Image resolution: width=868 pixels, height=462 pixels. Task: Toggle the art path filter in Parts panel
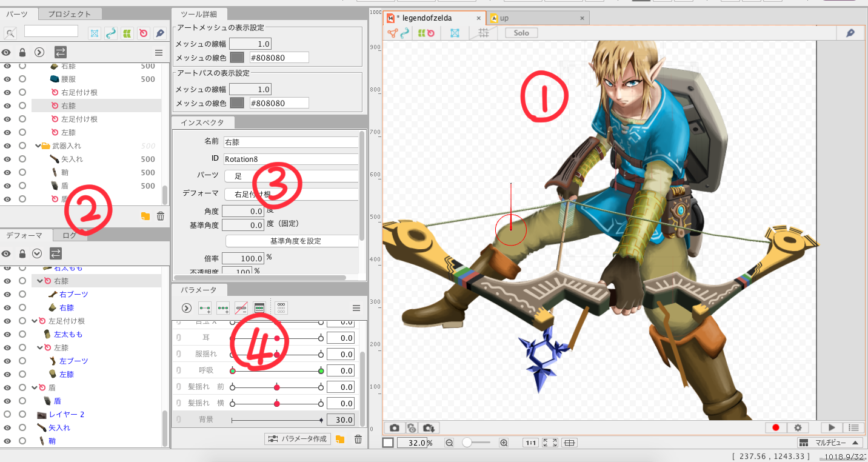coord(111,33)
